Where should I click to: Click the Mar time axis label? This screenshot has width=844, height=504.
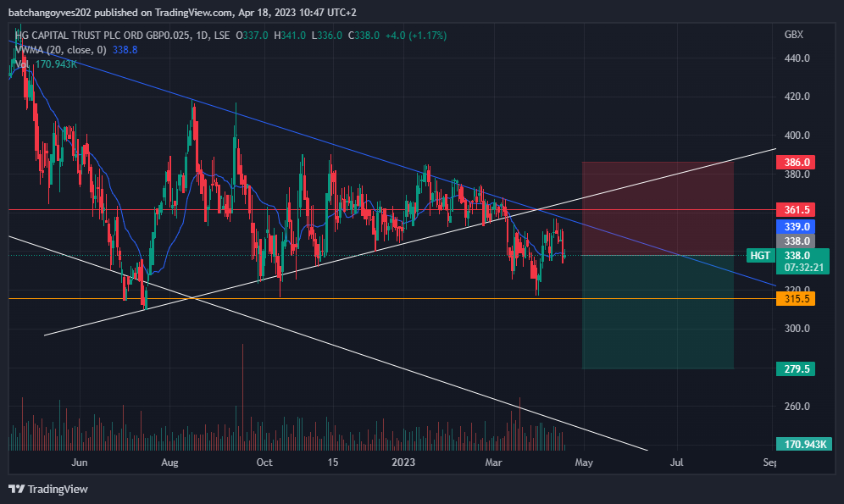pos(493,462)
